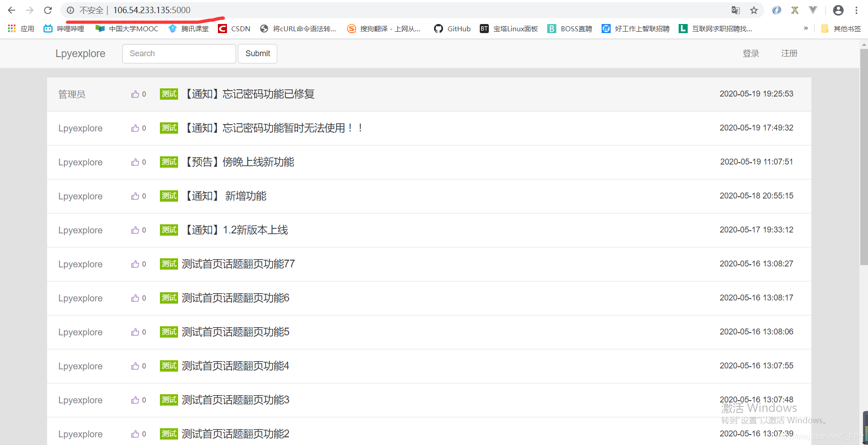
Task: Open Chrome's three-dot menu
Action: click(856, 10)
